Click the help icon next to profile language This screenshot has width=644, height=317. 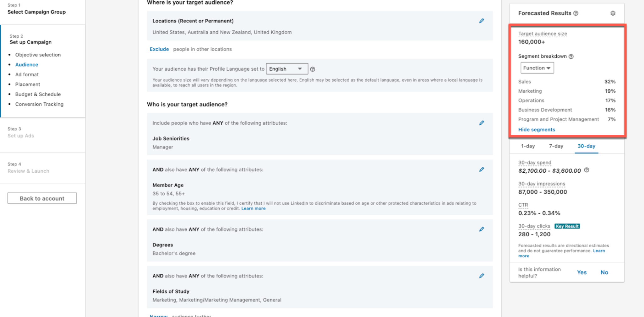pos(313,69)
